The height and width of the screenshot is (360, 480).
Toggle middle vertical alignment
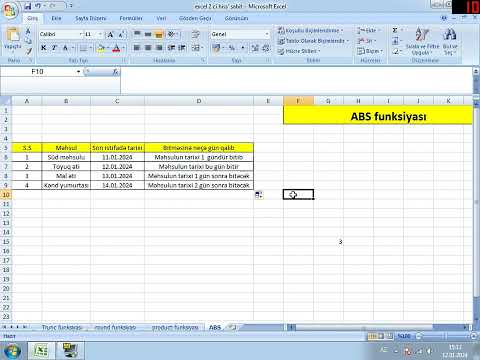(x=148, y=34)
